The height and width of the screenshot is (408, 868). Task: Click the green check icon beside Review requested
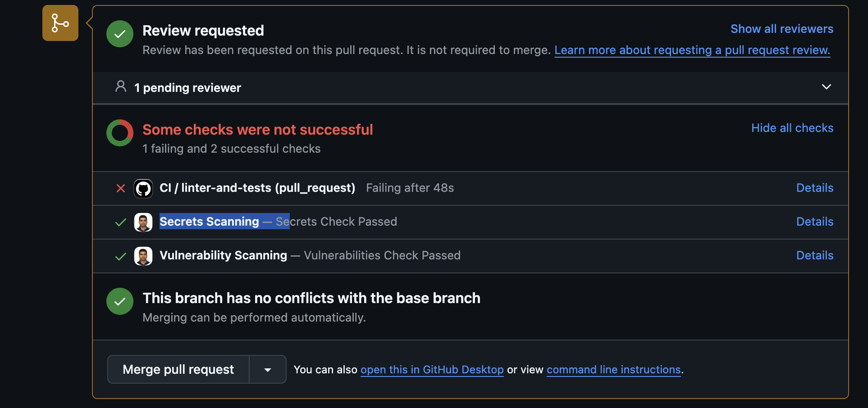(119, 33)
